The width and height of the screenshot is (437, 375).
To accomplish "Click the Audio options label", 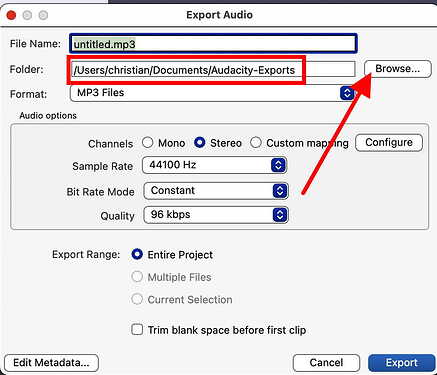I will 48,116.
